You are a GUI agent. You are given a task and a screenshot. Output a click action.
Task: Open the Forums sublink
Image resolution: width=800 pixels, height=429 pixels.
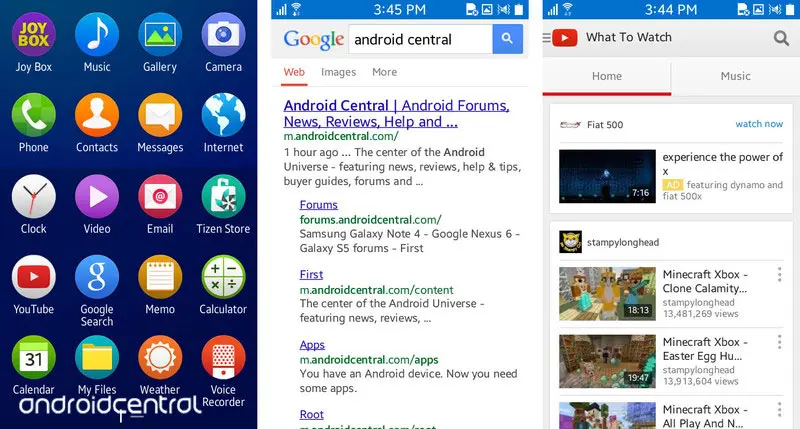318,205
